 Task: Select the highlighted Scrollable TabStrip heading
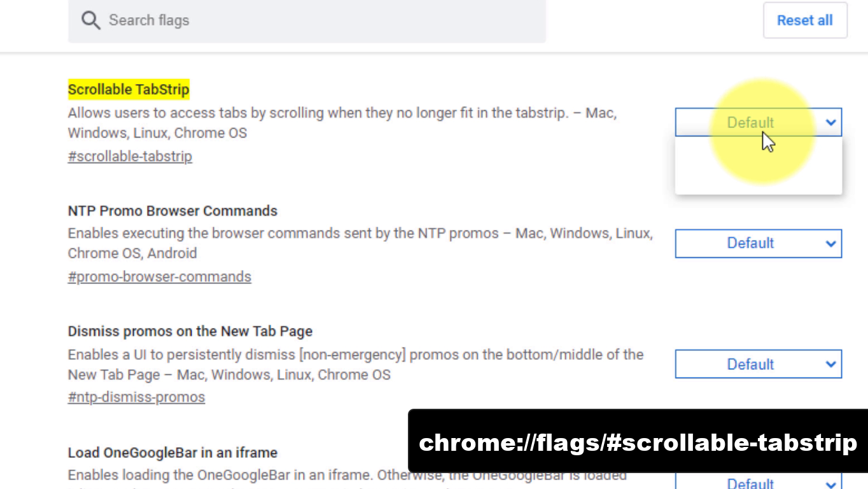point(129,89)
